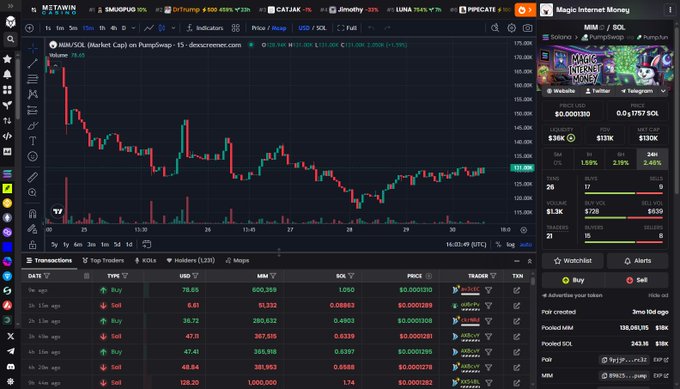Expand the timeframe dropdown arrow next to D

click(x=133, y=28)
